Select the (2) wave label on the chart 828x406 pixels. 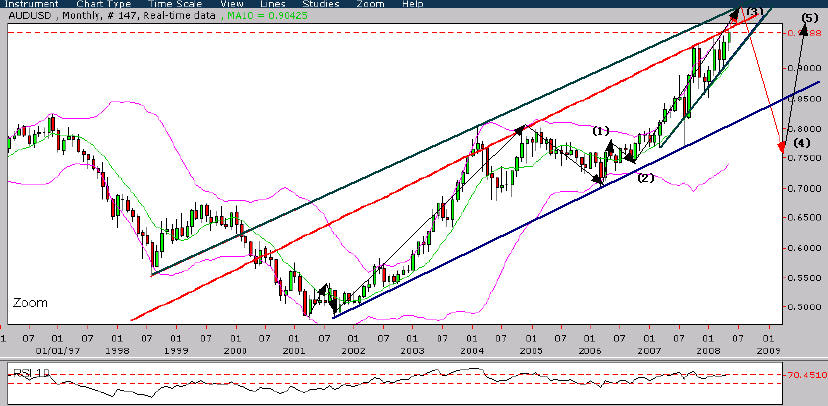point(646,178)
